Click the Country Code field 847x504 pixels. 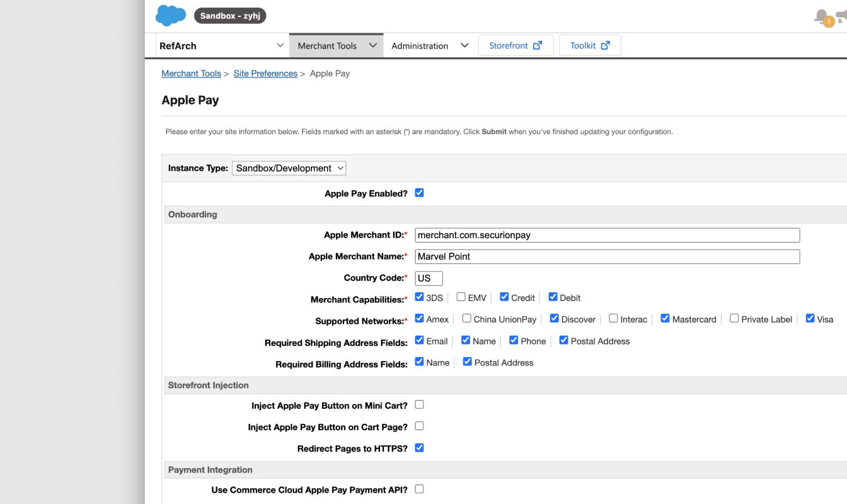click(429, 278)
